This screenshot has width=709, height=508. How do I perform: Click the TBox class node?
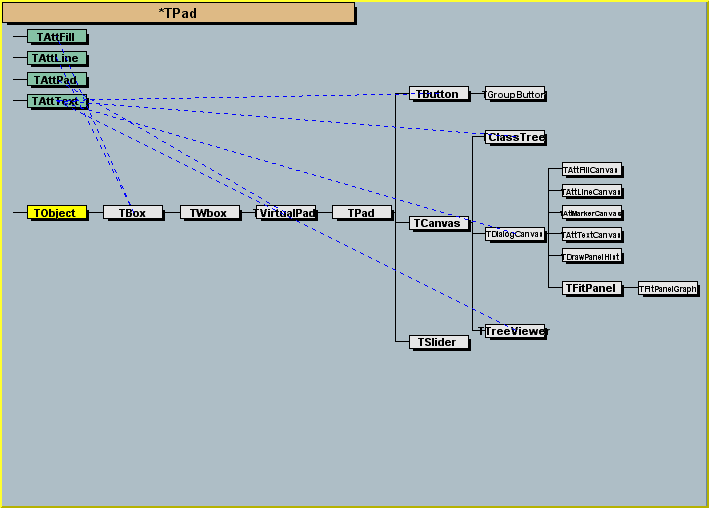coord(132,213)
